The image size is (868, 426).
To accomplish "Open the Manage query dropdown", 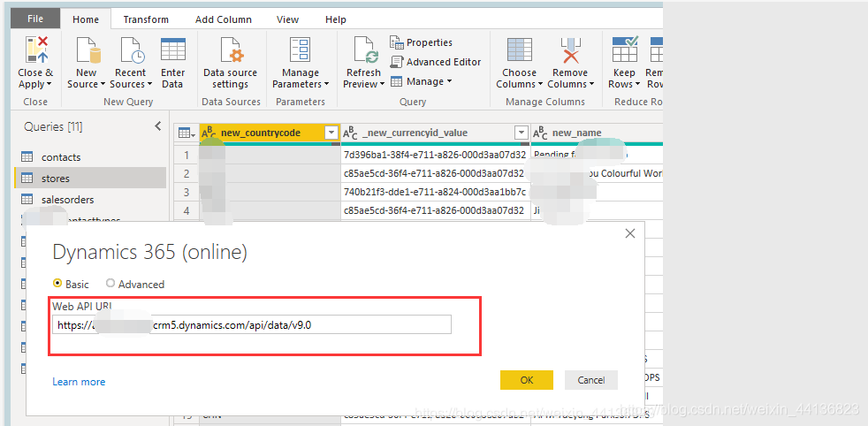I will click(x=421, y=81).
